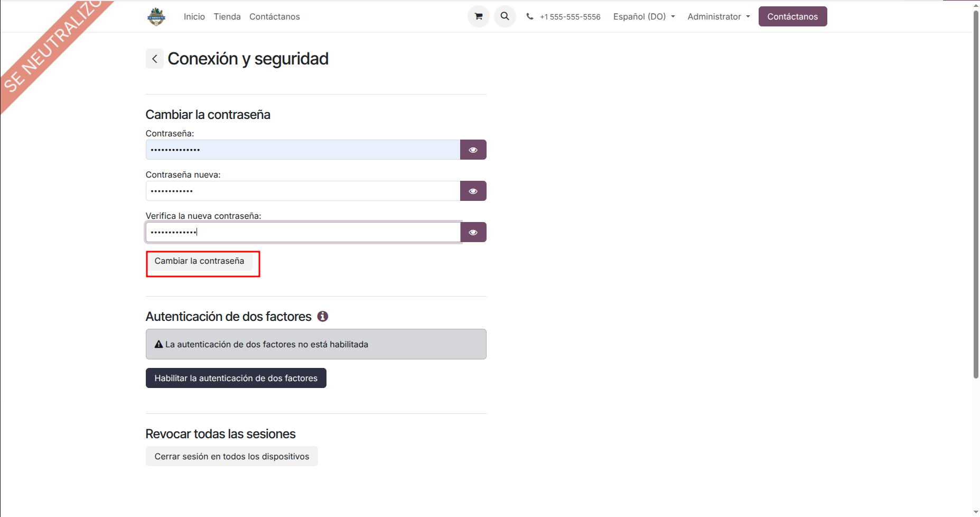Image resolution: width=980 pixels, height=517 pixels.
Task: Click the company logo in header
Action: 156,17
